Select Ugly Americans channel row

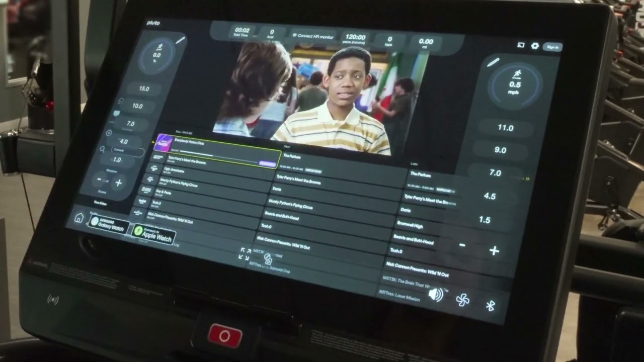coord(174,171)
